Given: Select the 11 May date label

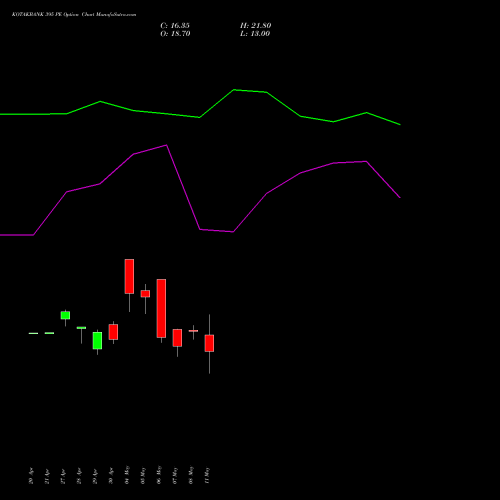Looking at the screenshot, I should 207,475.
